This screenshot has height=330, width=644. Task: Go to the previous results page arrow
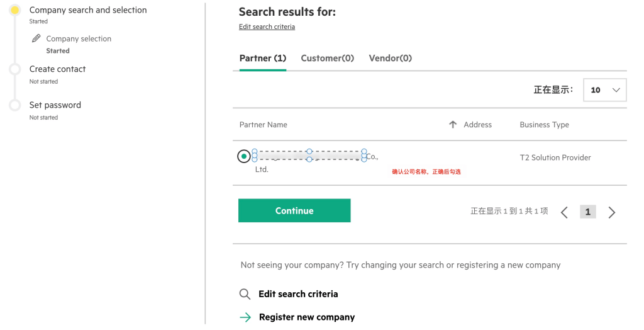(564, 212)
